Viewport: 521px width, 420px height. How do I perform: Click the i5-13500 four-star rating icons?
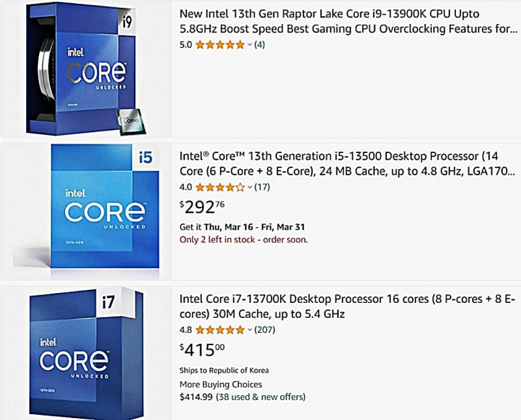[x=219, y=188]
